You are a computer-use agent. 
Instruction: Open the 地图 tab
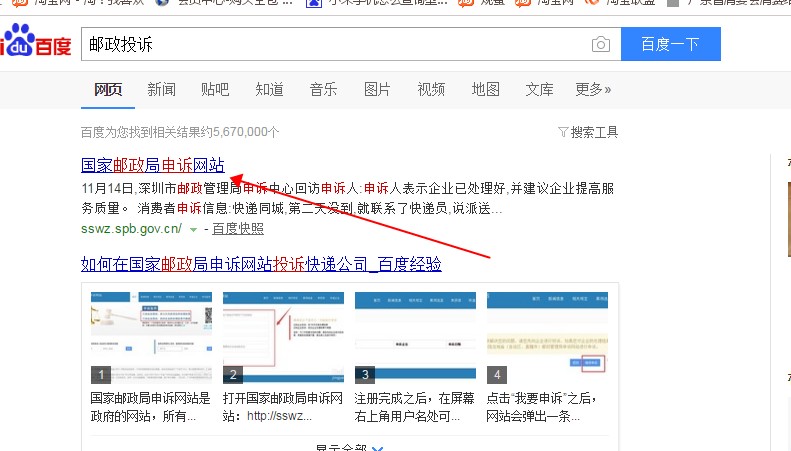[x=485, y=90]
